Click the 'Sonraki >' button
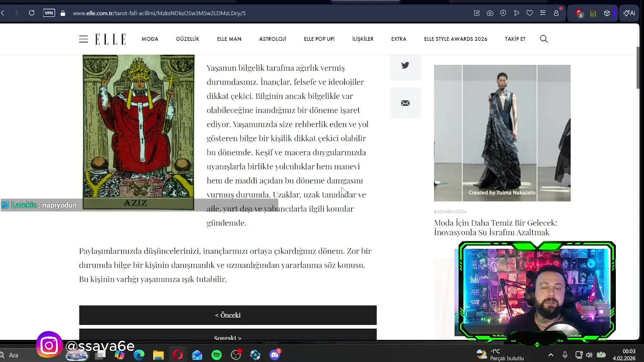The image size is (644, 362). (x=228, y=335)
